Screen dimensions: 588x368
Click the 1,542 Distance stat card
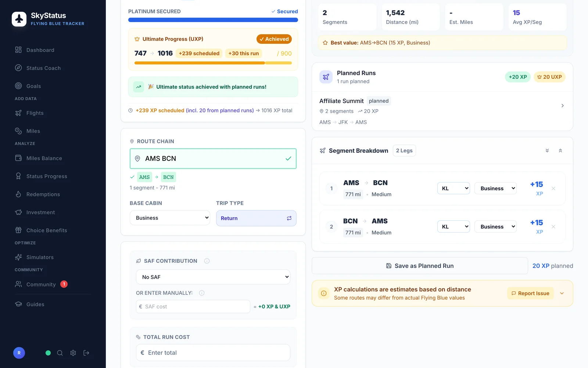[x=411, y=17]
